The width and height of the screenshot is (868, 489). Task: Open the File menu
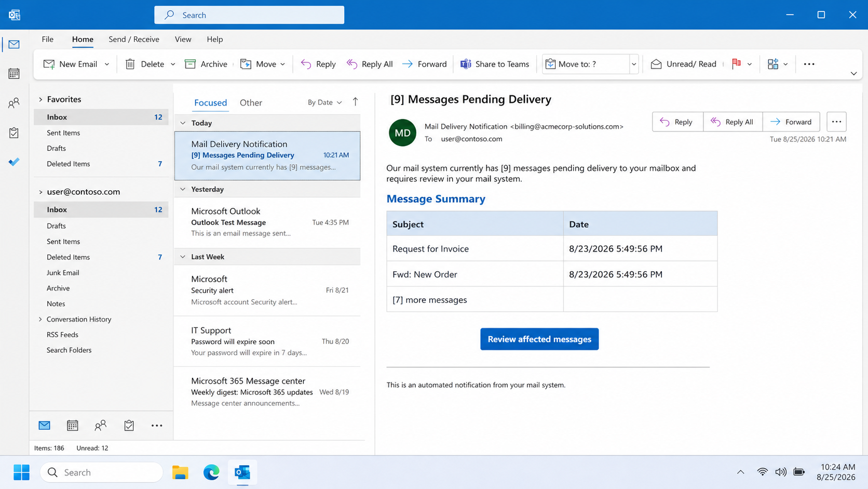coord(48,39)
